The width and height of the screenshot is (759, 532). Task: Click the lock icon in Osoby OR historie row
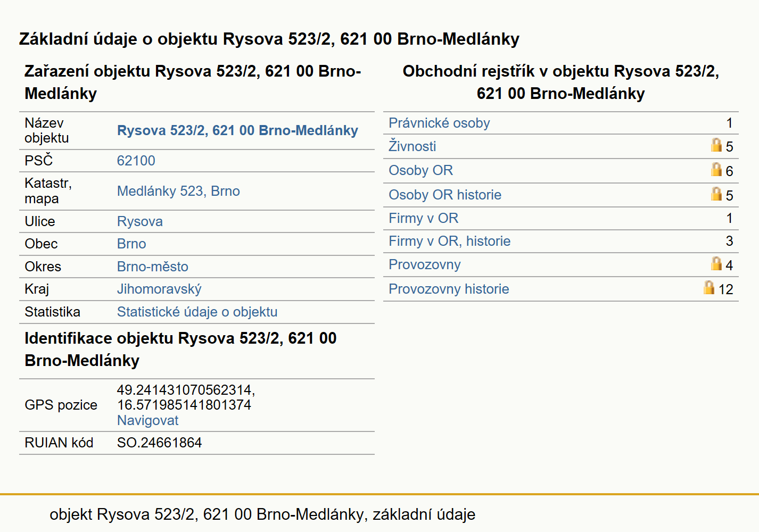[x=716, y=194]
